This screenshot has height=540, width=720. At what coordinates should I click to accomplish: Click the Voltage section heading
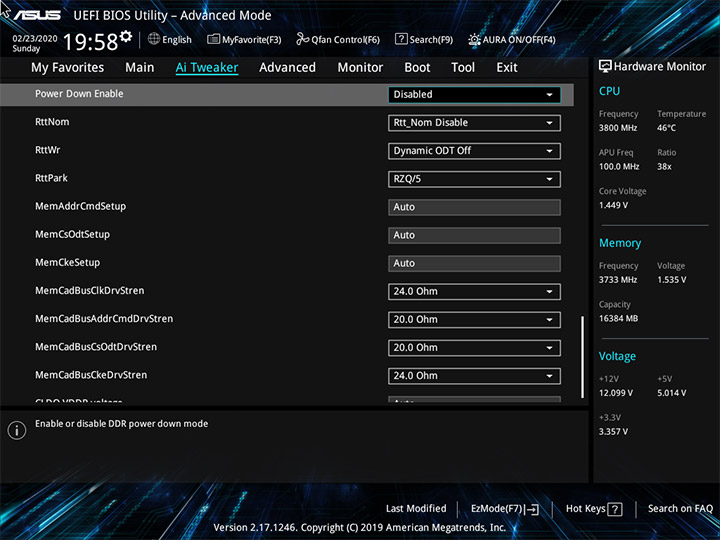(x=617, y=356)
